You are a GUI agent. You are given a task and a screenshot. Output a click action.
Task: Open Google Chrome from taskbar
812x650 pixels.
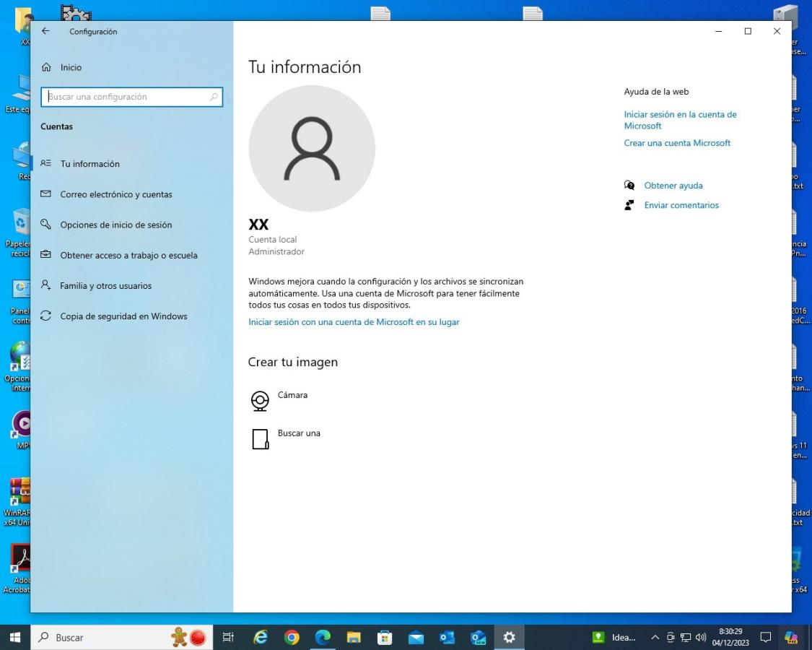pyautogui.click(x=292, y=638)
